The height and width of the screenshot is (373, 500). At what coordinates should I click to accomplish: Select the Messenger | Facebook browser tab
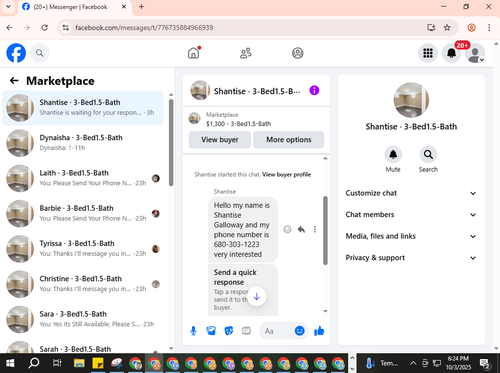(x=75, y=7)
